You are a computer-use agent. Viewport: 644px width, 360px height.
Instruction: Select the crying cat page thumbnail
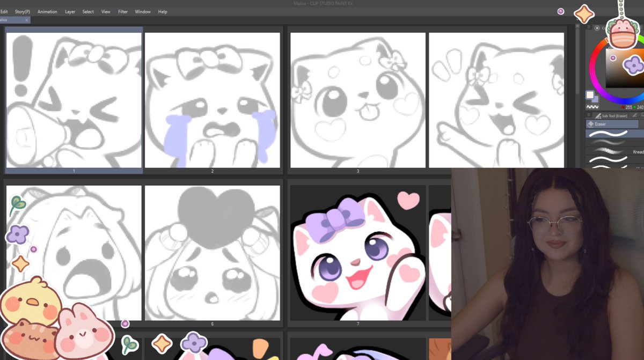pos(213,100)
